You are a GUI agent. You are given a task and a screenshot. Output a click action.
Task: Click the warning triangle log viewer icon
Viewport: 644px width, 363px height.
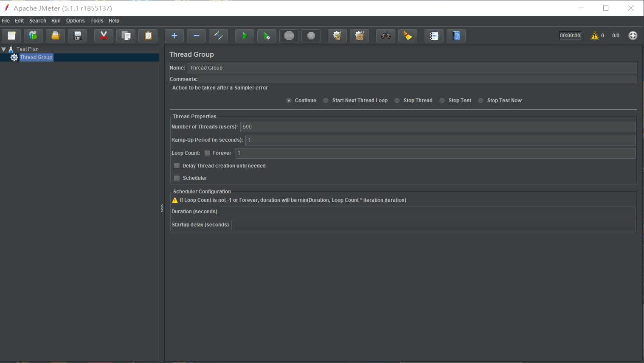pos(595,36)
